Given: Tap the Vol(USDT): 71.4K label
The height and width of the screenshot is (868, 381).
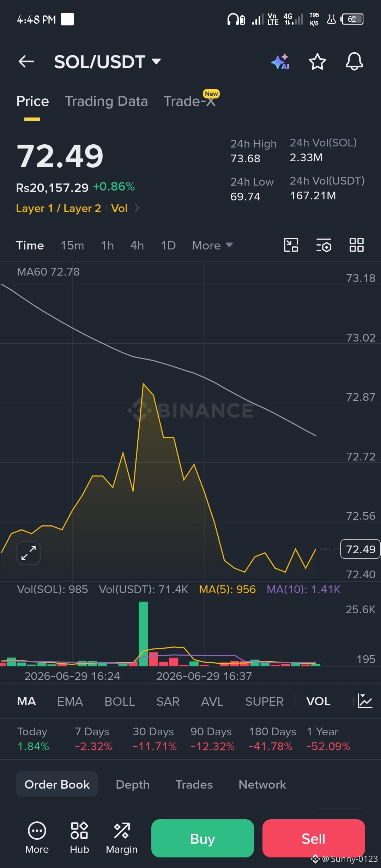Looking at the screenshot, I should coord(143,589).
